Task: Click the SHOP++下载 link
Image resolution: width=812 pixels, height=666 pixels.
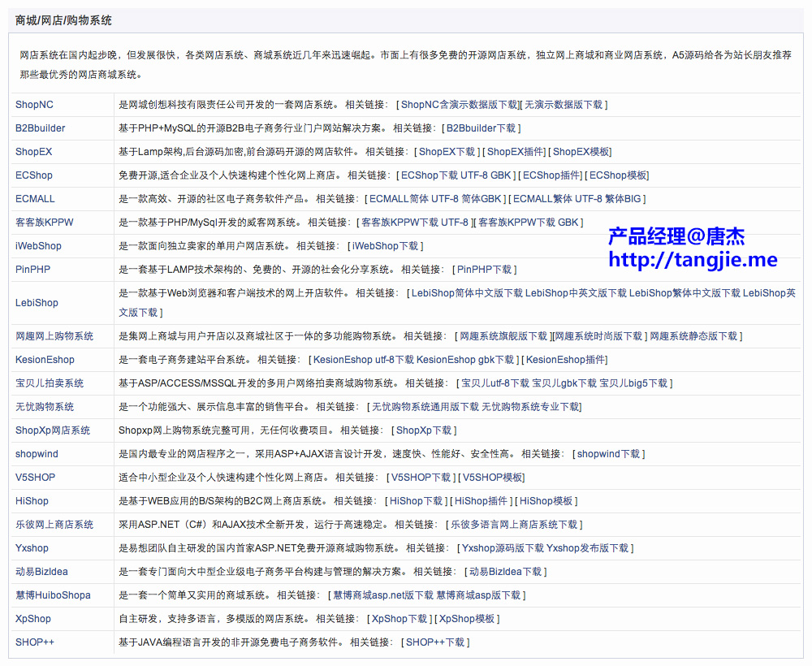Action: [x=435, y=642]
